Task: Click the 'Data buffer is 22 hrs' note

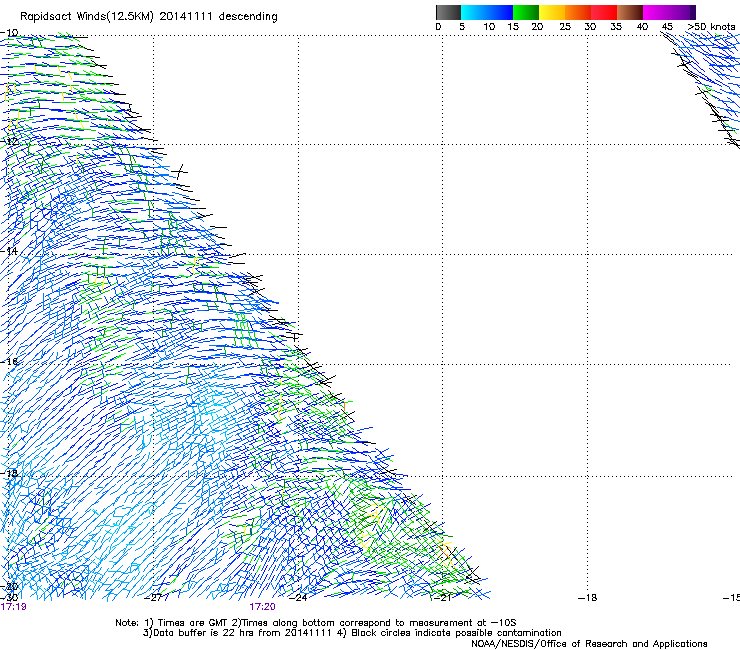Action: (x=352, y=633)
